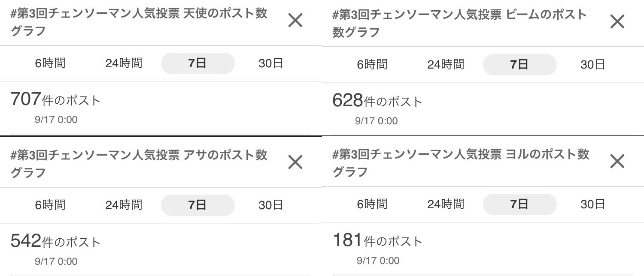Viewport: 644px width, 276px height.
Task: Close the 天使 post count graph panel
Action: 295,20
